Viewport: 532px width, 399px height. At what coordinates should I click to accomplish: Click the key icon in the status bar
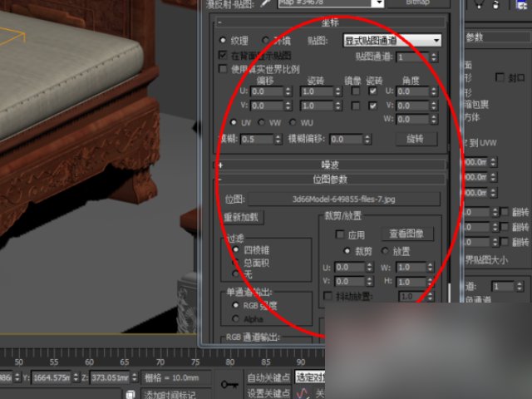[229, 383]
